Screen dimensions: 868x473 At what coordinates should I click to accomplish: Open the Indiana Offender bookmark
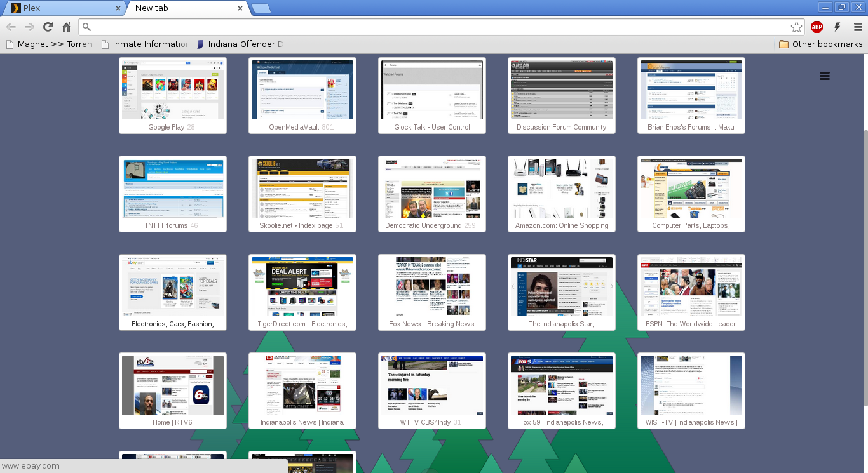[239, 44]
